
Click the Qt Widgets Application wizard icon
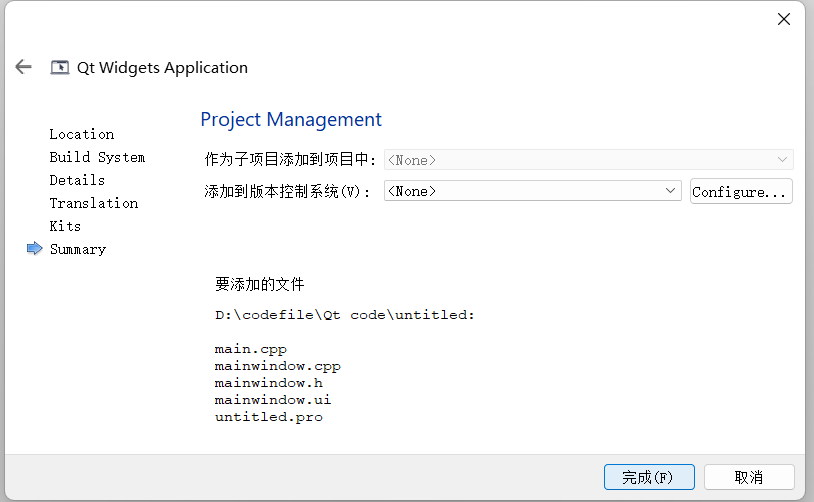click(60, 67)
